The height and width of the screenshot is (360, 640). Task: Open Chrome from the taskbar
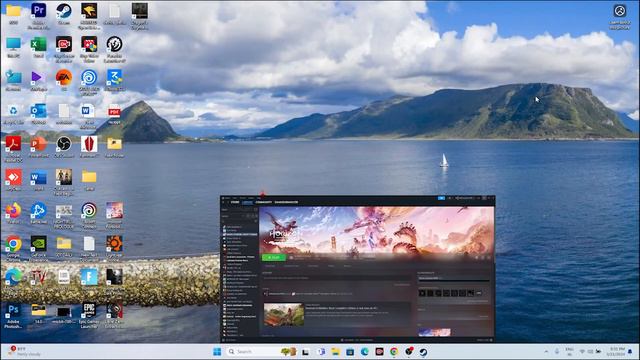click(x=394, y=352)
